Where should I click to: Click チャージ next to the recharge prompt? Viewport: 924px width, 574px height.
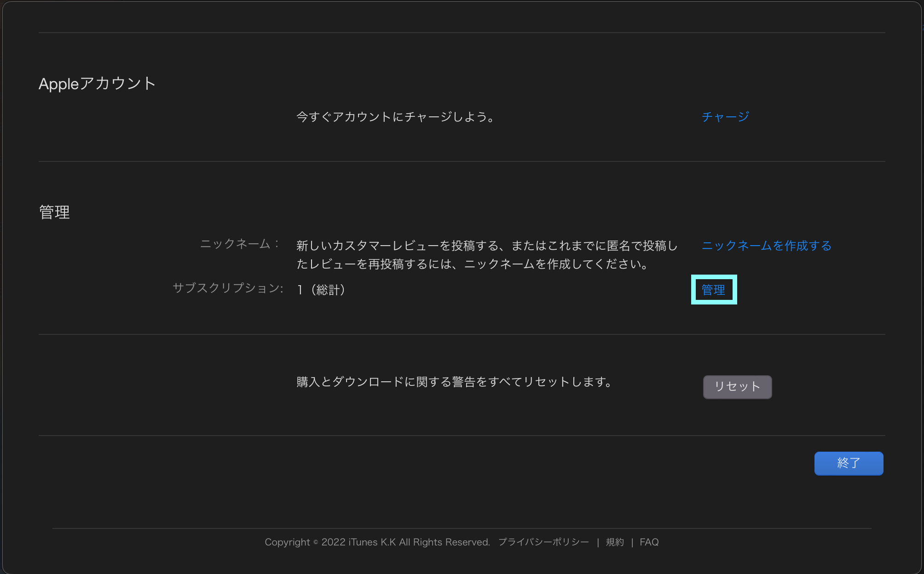[725, 116]
